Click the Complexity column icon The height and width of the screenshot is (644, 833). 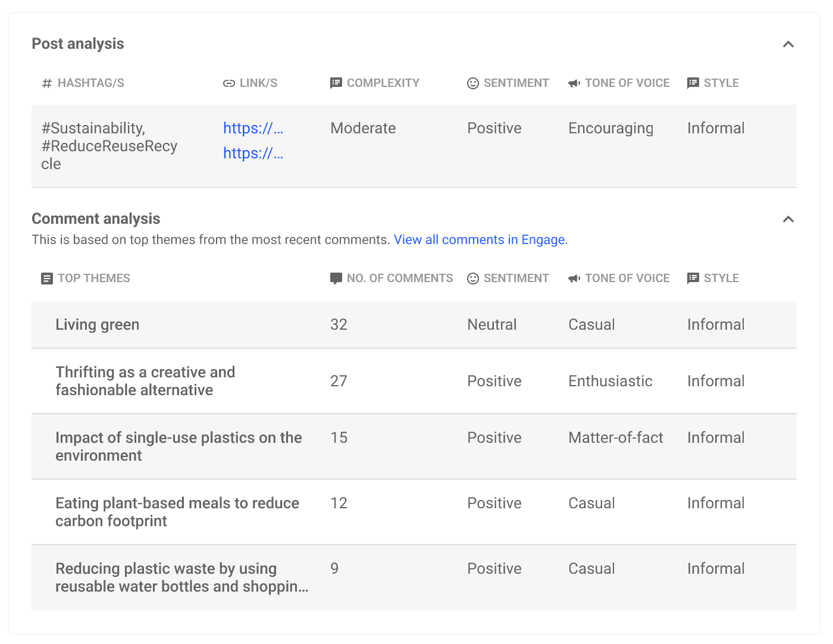336,83
